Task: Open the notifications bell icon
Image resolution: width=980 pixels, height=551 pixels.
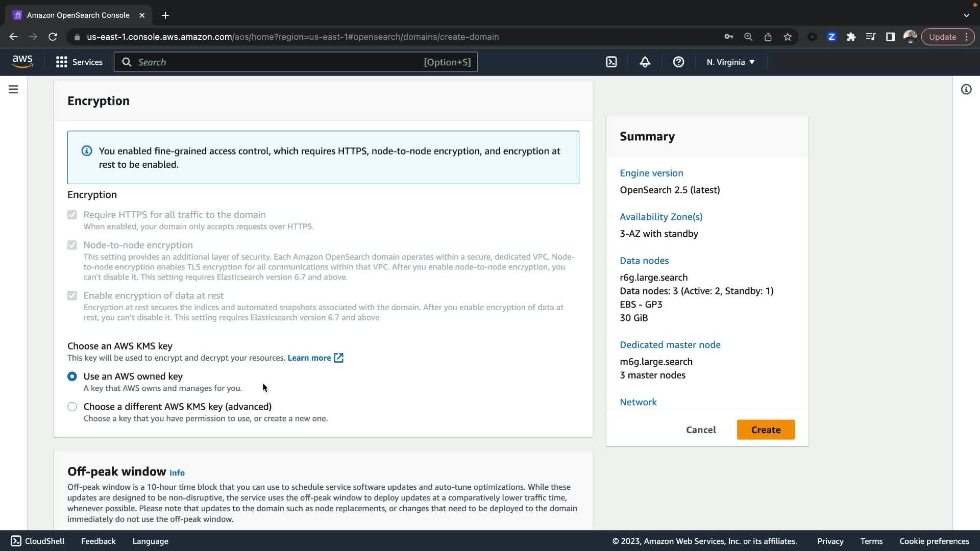Action: pyautogui.click(x=645, y=62)
